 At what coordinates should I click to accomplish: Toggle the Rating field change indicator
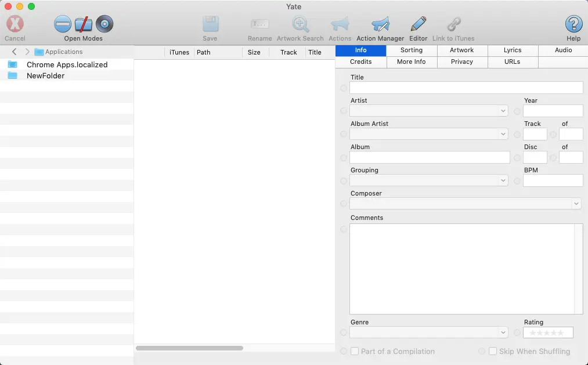point(517,333)
